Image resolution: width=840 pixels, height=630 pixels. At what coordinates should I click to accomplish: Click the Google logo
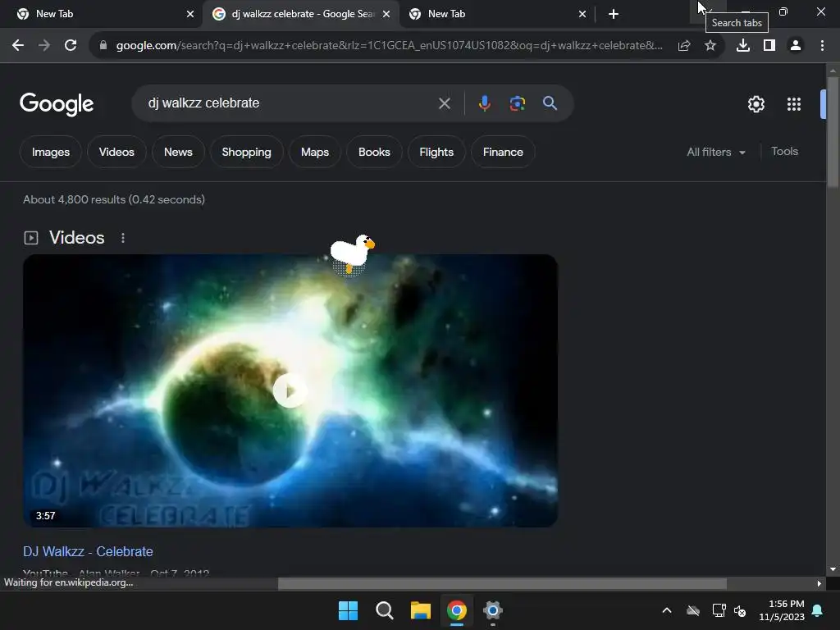pos(57,104)
